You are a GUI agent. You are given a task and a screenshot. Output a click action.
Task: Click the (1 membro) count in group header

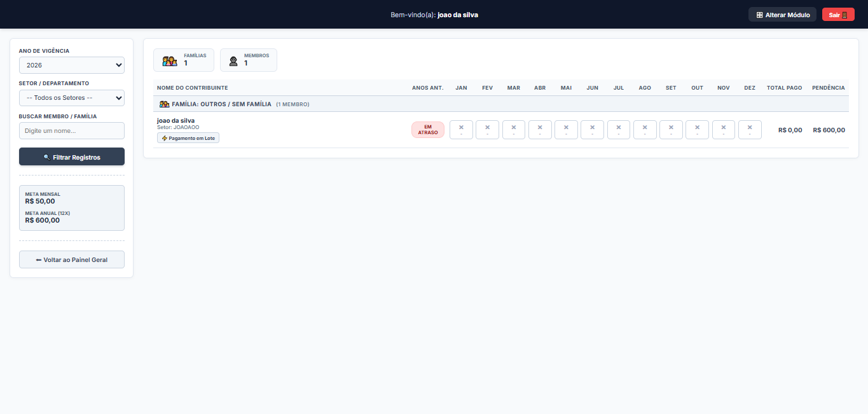[x=293, y=104]
